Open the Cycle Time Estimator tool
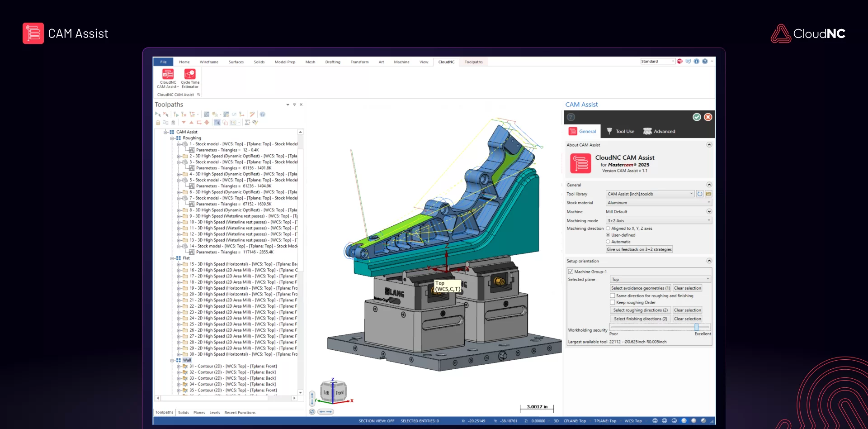The width and height of the screenshot is (868, 429). [190, 78]
